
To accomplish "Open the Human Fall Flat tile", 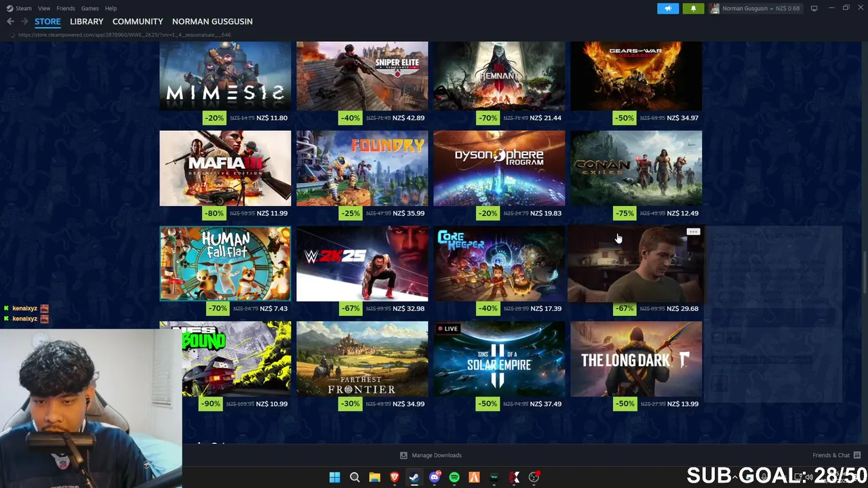I will [x=225, y=264].
